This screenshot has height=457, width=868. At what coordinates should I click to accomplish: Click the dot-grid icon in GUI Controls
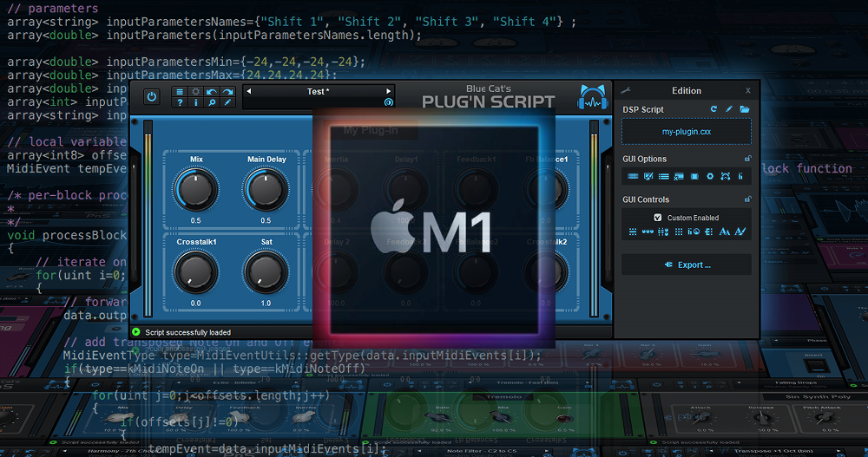click(x=679, y=232)
